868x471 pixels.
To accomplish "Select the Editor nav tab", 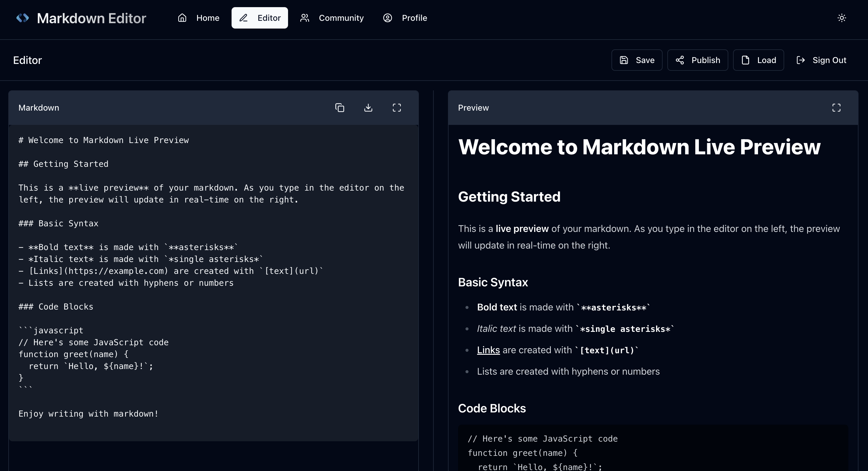I will (260, 18).
